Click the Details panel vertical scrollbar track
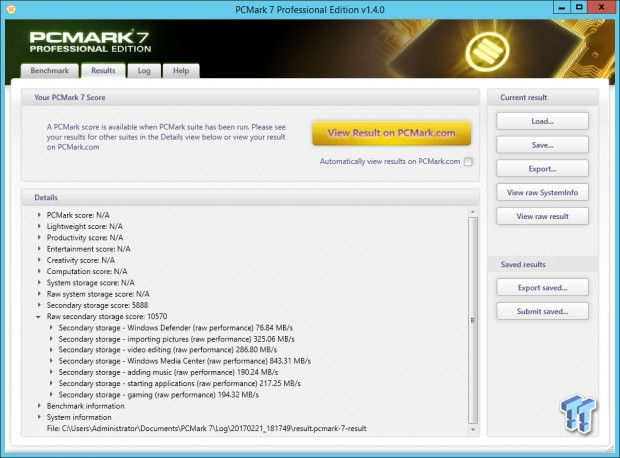The image size is (620, 458). click(x=472, y=320)
